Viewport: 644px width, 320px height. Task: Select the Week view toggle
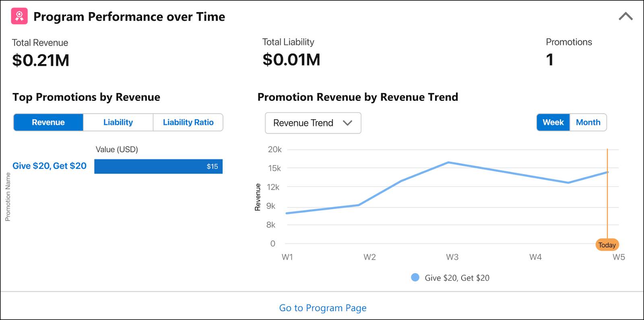pos(553,122)
